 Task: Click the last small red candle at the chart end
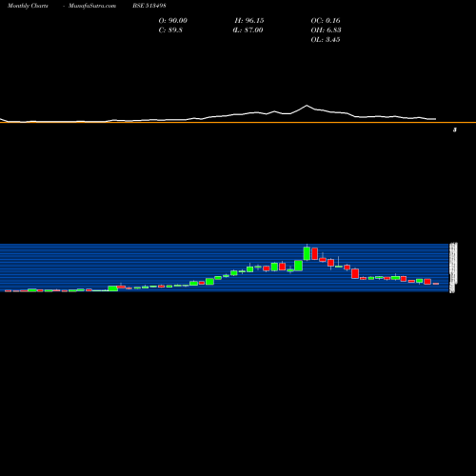pos(436,284)
